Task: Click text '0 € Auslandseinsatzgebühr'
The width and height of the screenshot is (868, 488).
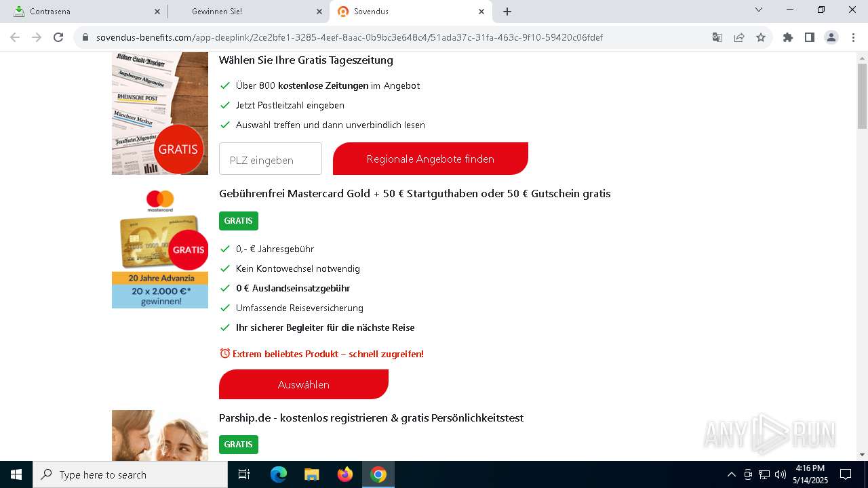Action: (293, 288)
